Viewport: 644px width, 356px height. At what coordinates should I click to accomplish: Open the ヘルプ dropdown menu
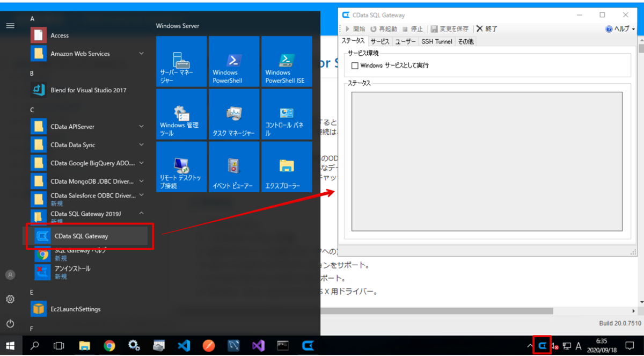[x=620, y=29]
